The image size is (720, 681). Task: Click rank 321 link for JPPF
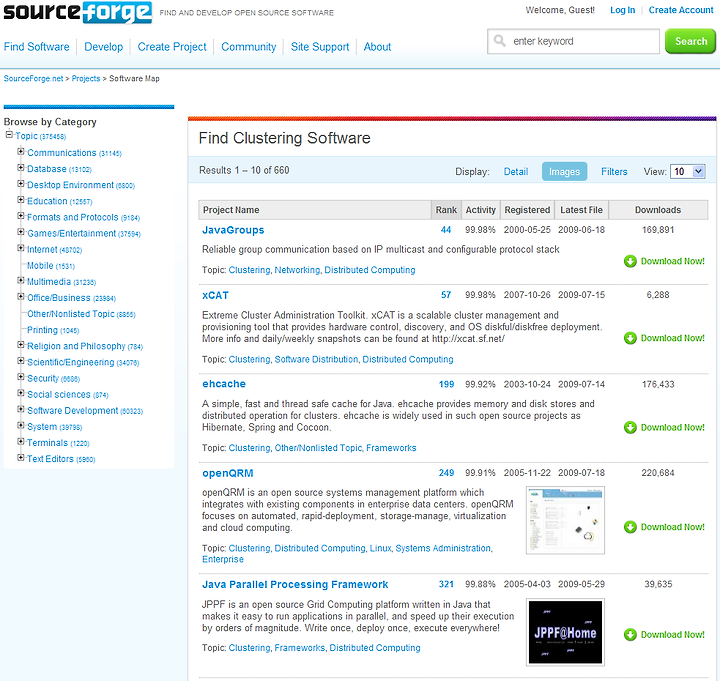click(446, 585)
